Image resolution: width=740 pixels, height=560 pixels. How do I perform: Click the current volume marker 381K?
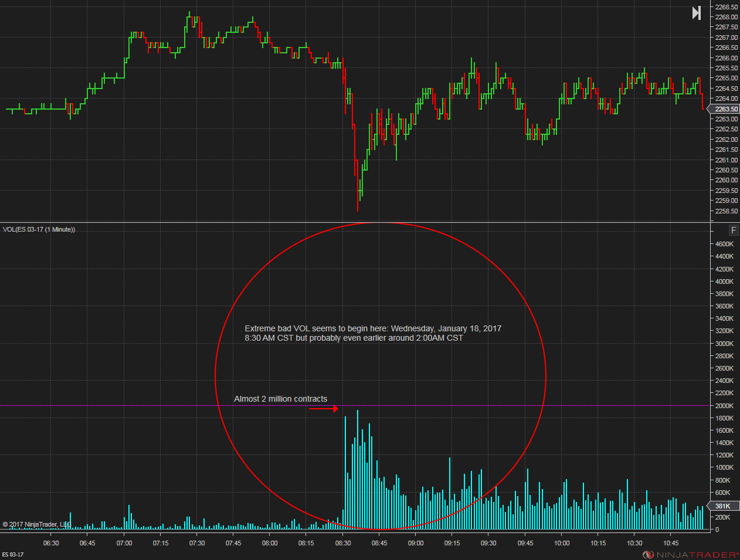click(724, 506)
